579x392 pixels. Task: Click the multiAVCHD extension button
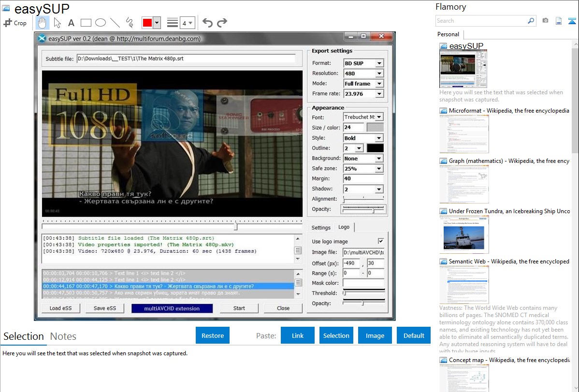click(172, 308)
